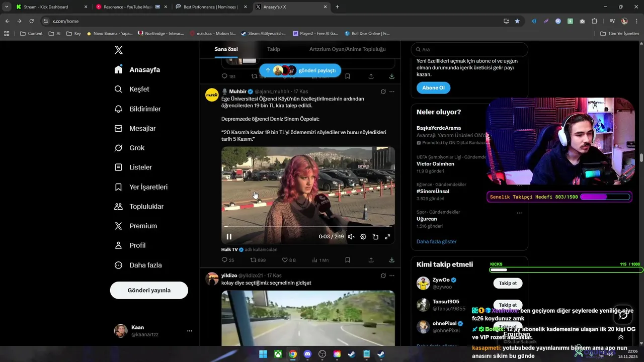This screenshot has height=362, width=644.
Task: Switch to Artzzium Oyun/Anime Topluluğu tab
Action: pyautogui.click(x=348, y=49)
